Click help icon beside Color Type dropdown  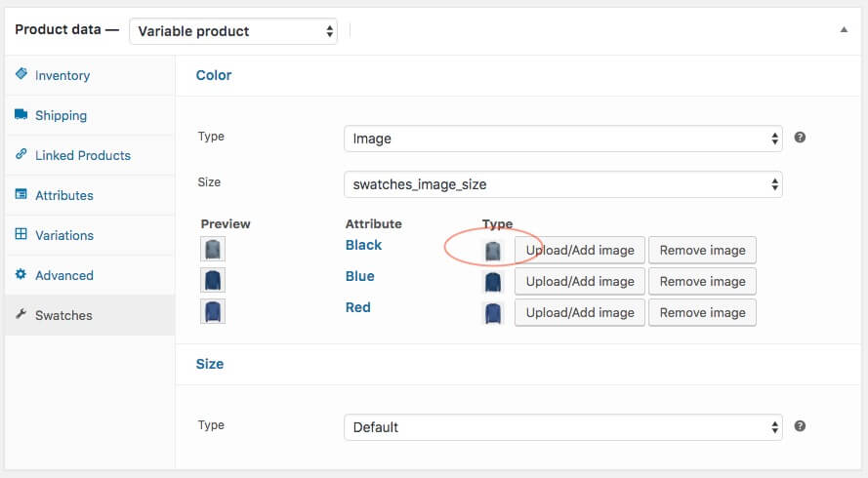800,138
